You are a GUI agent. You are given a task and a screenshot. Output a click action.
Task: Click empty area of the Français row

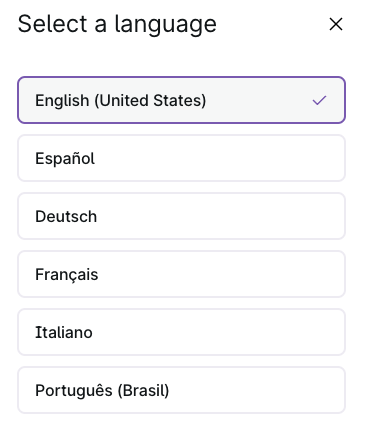[x=220, y=274]
